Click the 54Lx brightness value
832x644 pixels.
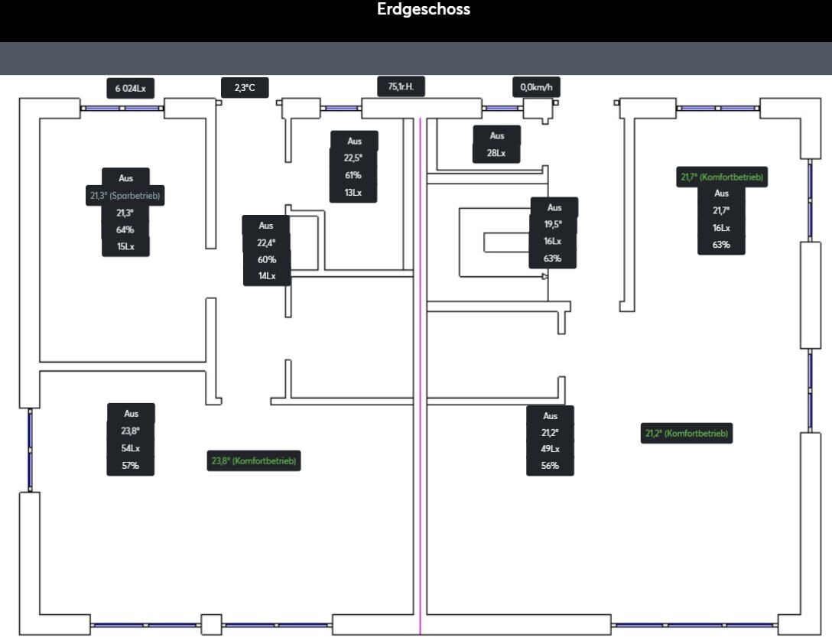click(x=131, y=448)
